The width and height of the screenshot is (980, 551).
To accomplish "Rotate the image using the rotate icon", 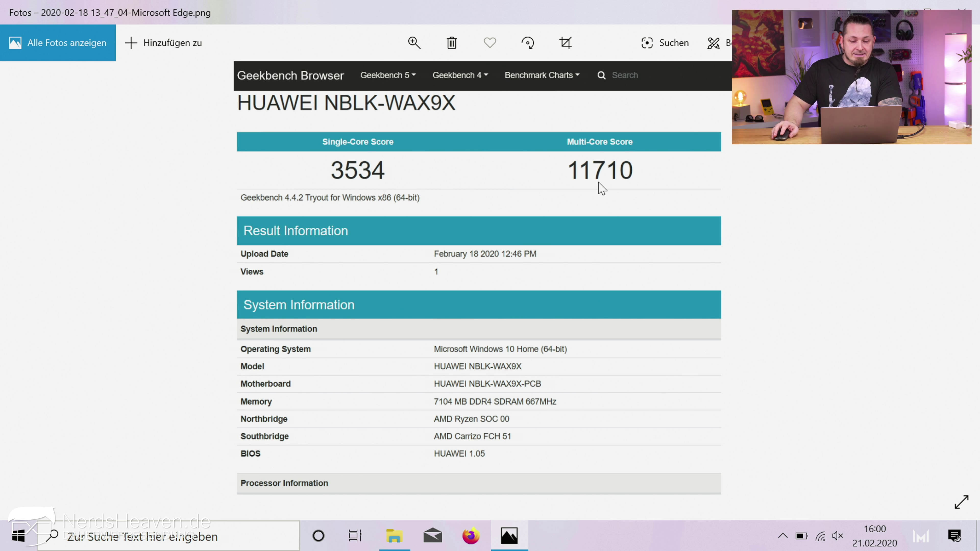I will pyautogui.click(x=528, y=43).
